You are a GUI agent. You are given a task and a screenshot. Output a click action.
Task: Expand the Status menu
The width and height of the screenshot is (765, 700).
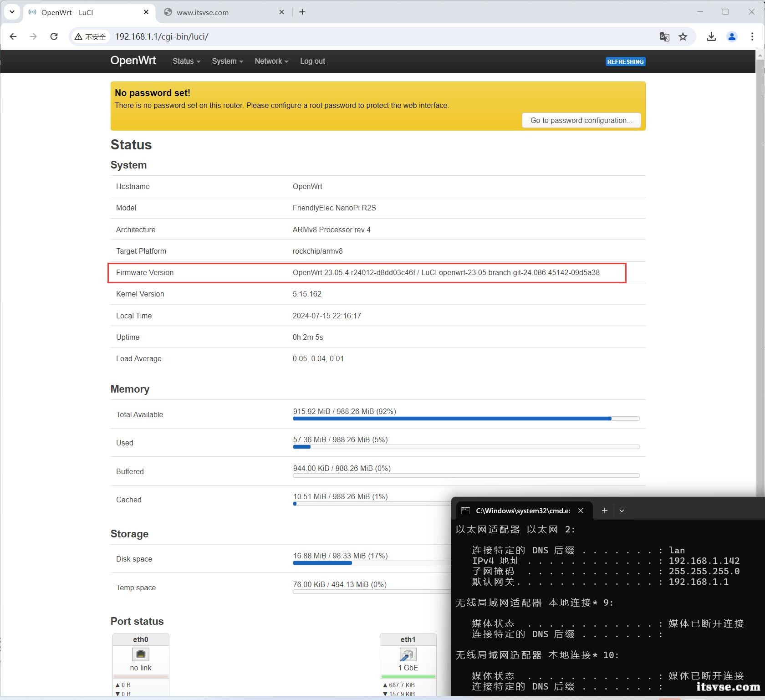186,61
